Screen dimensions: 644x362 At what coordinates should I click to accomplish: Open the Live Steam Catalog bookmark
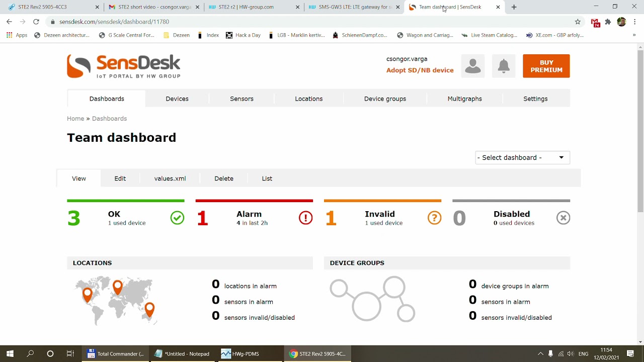tap(490, 35)
